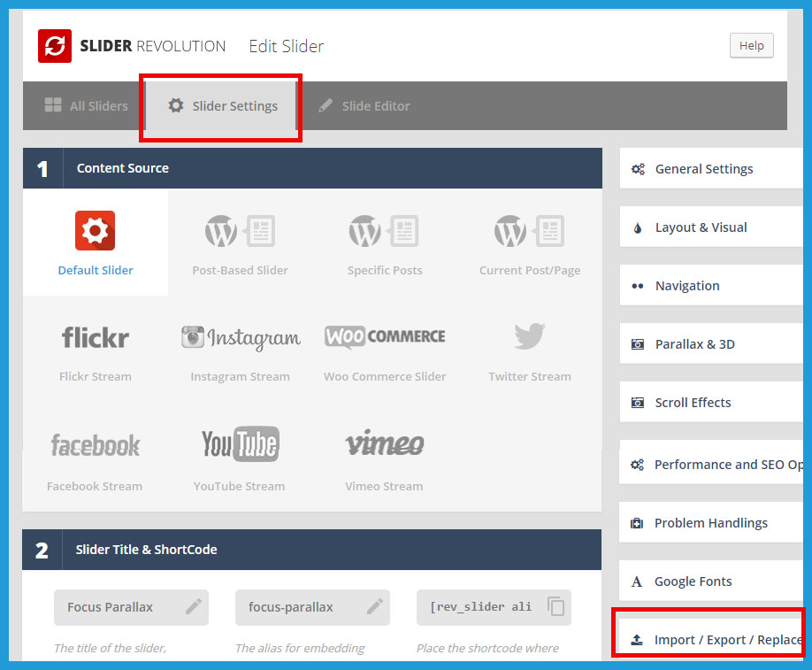Click the Post-Based Slider label
This screenshot has width=812, height=670.
[241, 271]
